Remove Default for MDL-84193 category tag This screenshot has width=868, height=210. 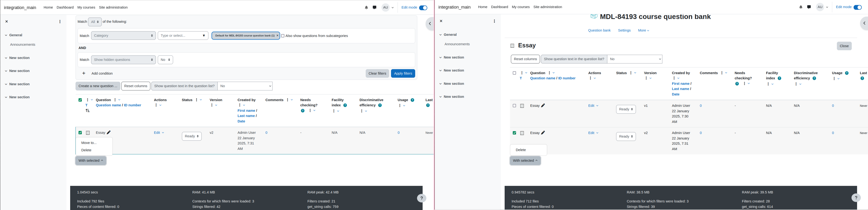point(277,36)
